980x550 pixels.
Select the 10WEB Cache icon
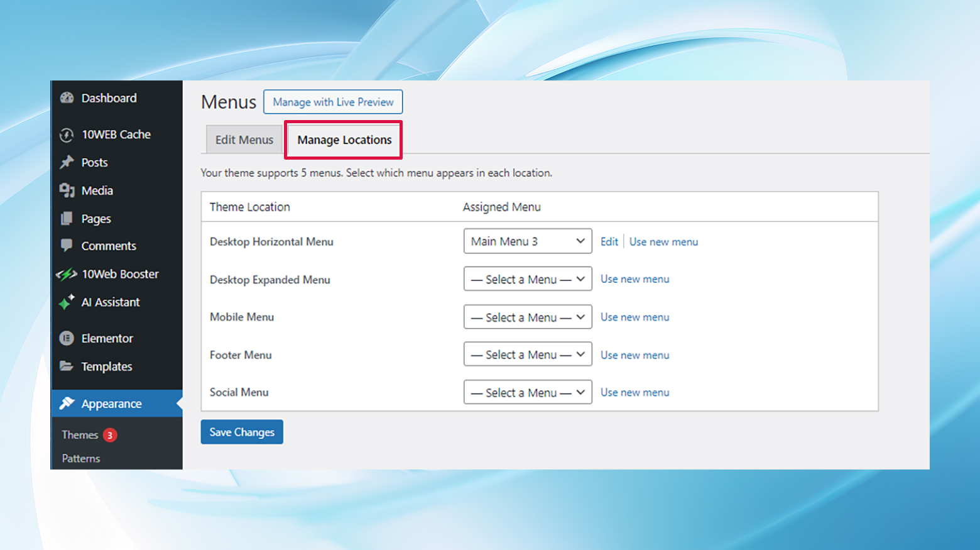[67, 134]
